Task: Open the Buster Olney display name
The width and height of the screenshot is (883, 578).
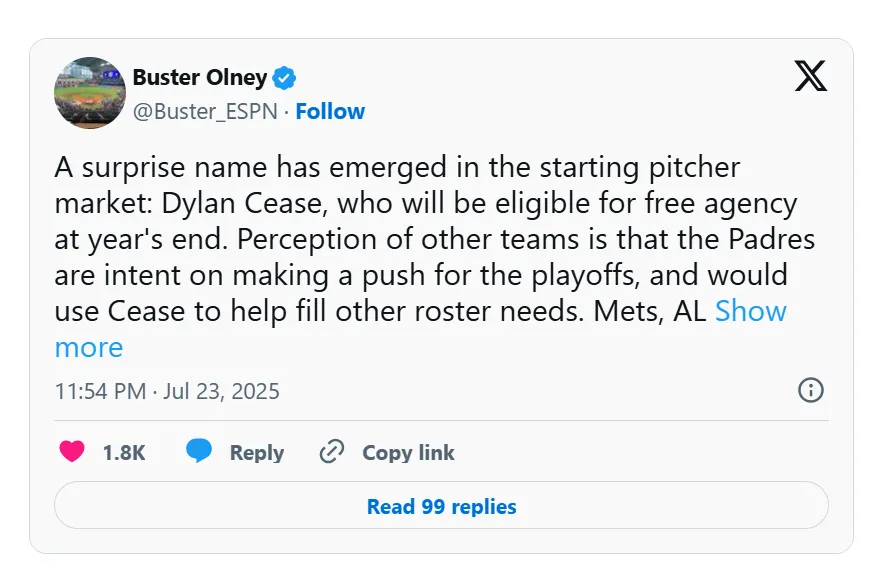Action: tap(200, 77)
